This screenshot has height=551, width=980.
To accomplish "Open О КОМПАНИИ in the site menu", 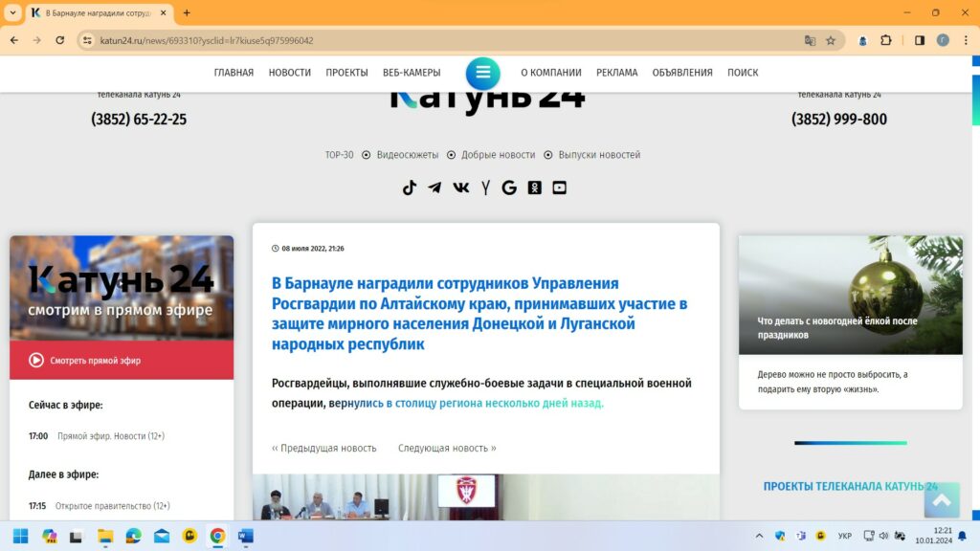I will coord(550,73).
